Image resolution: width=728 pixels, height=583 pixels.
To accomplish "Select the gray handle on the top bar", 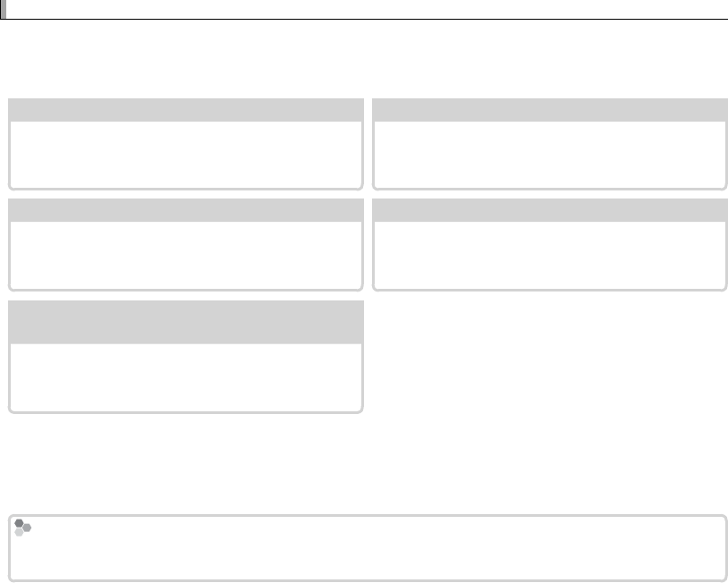I will (4, 9).
